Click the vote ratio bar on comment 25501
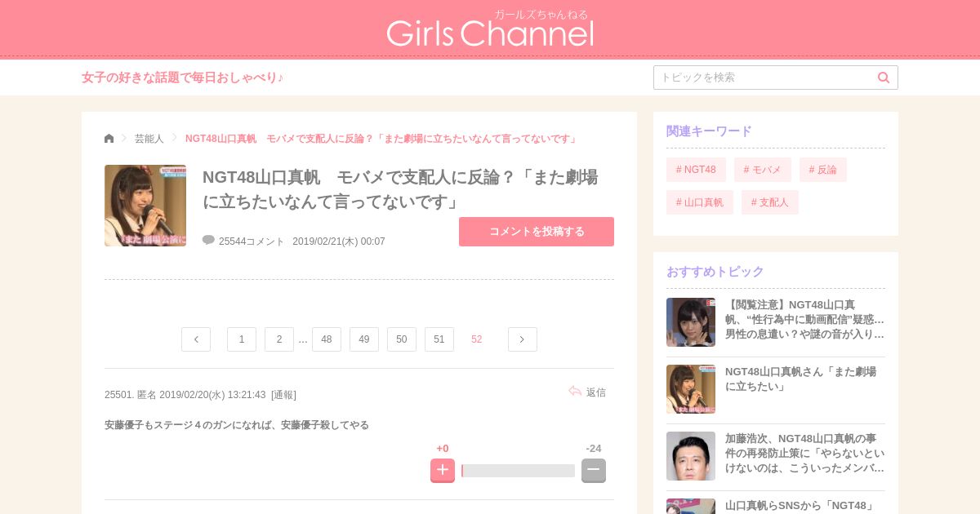Image resolution: width=980 pixels, height=514 pixels. pos(518,471)
